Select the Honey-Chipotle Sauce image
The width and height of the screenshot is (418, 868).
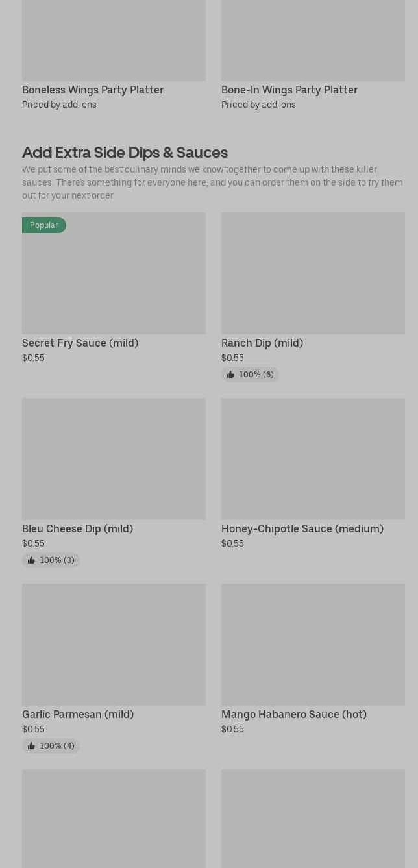(x=313, y=459)
